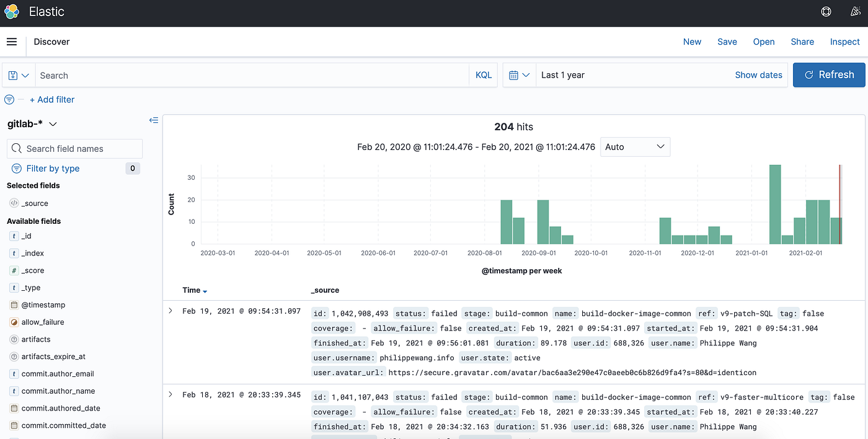Viewport: 868px width, 439px height.
Task: Change the histogram interval via the Auto dropdown
Action: pyautogui.click(x=635, y=146)
